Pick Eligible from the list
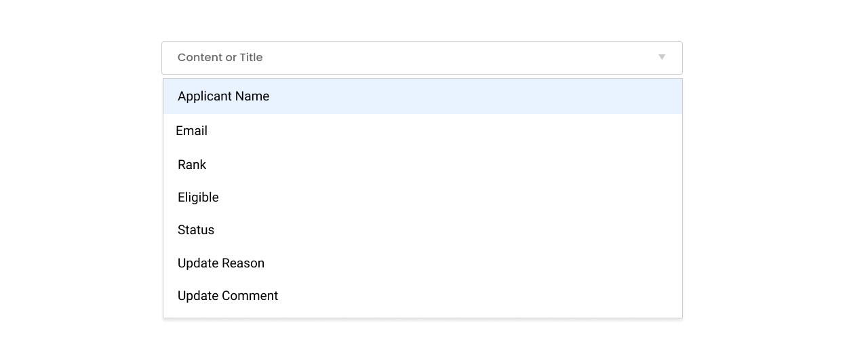Viewport: 868px width, 355px height. [x=198, y=198]
